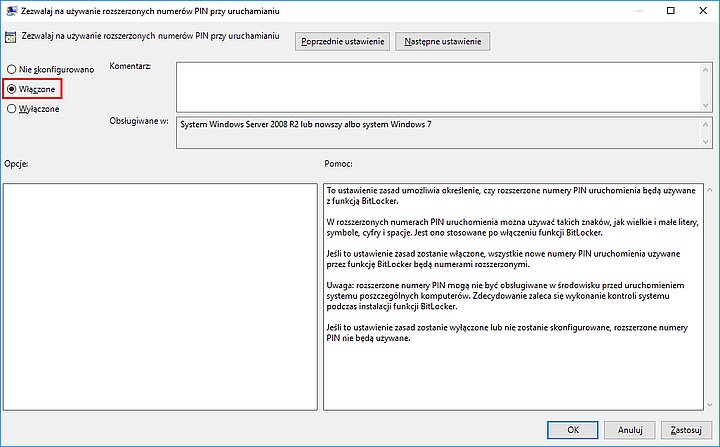The image size is (720, 447).
Task: Select the 'Nie skonfigurowano' radio option
Action: 12,69
